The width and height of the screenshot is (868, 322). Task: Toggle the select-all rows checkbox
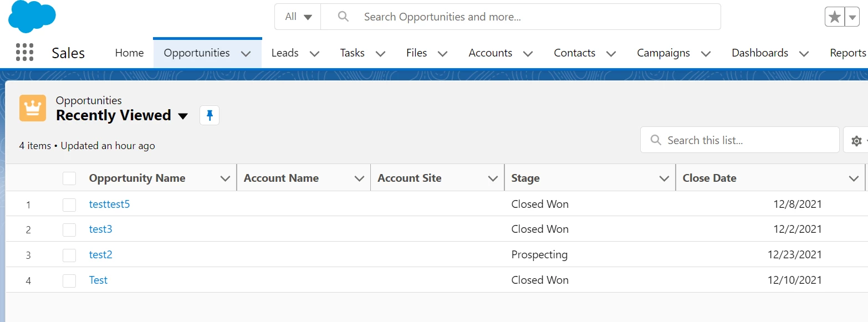tap(69, 178)
